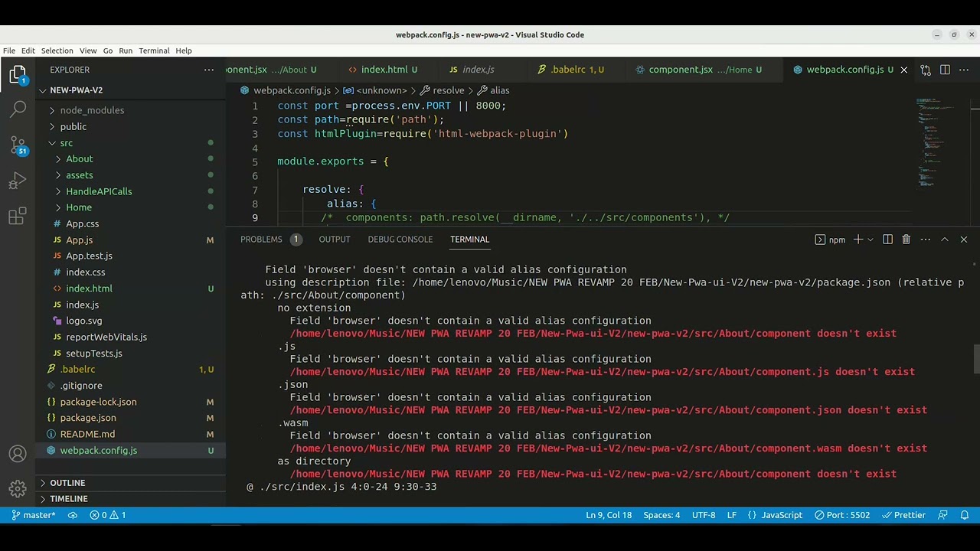
Task: Switch to the DEBUG CONSOLE tab
Action: coord(400,240)
